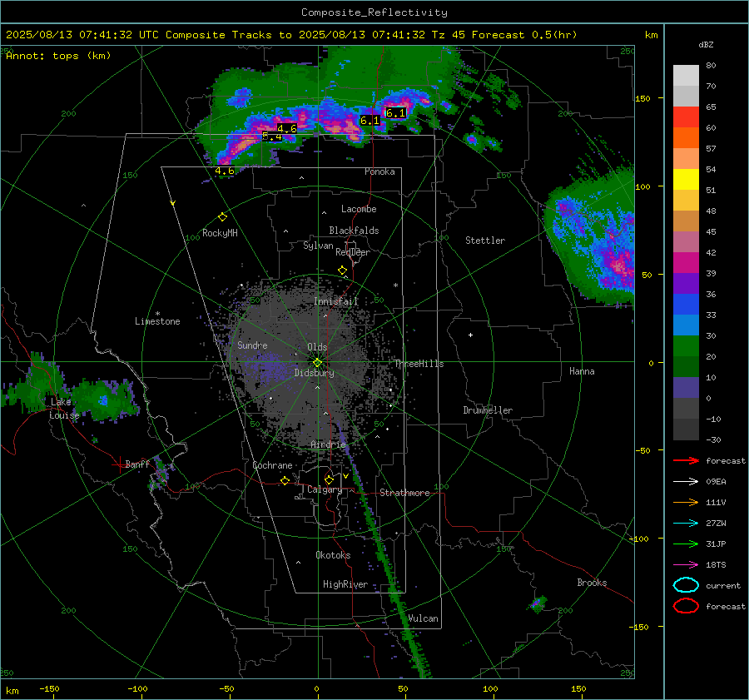Click the Ponoka city label

(x=379, y=171)
